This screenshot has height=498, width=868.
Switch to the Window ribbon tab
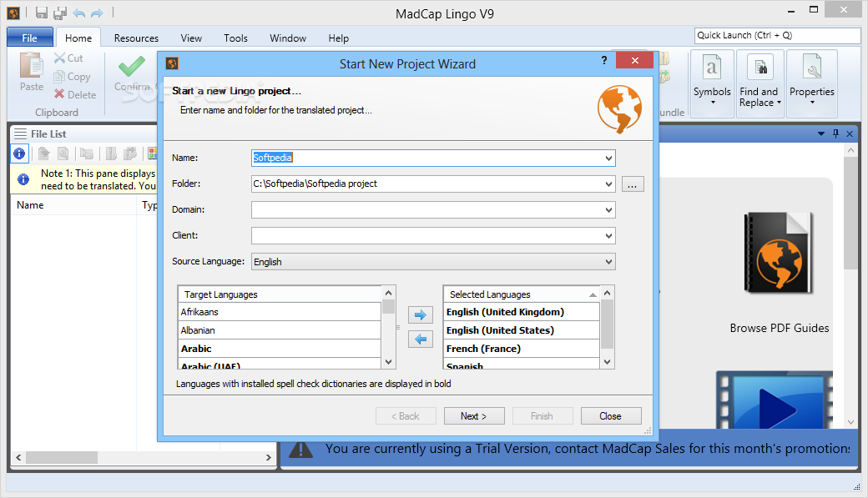(x=288, y=38)
